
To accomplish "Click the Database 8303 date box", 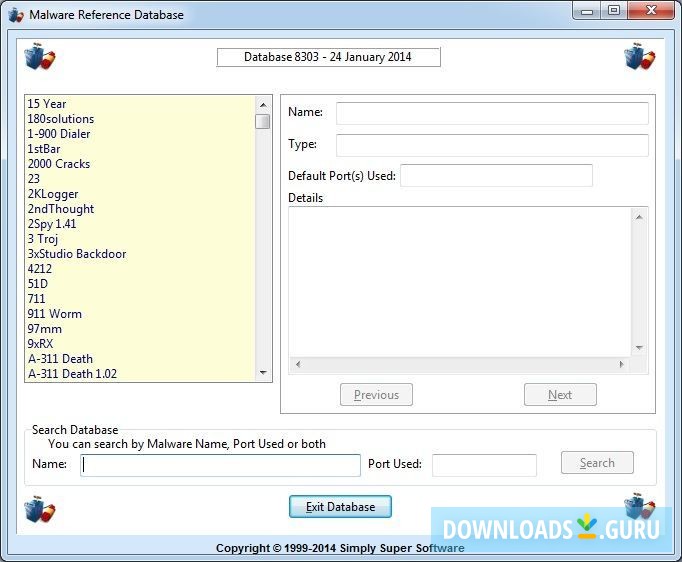I will (x=328, y=57).
